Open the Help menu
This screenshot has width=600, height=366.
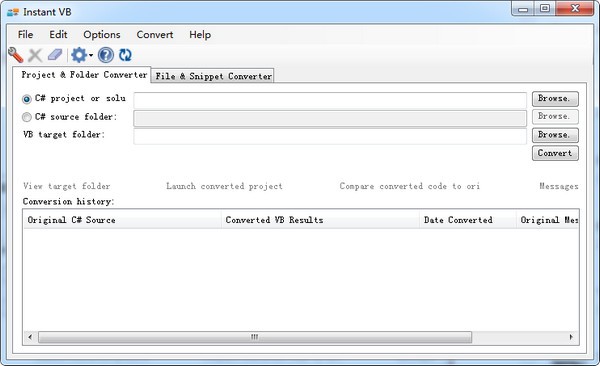200,34
